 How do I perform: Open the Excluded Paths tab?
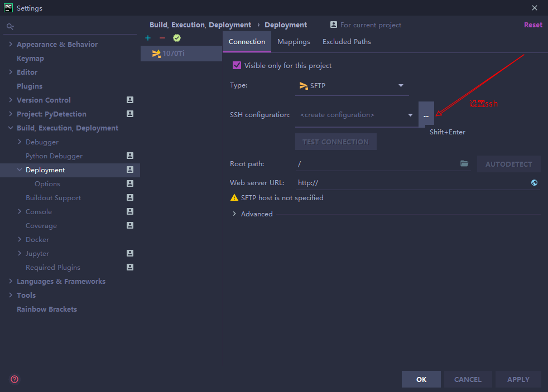347,42
